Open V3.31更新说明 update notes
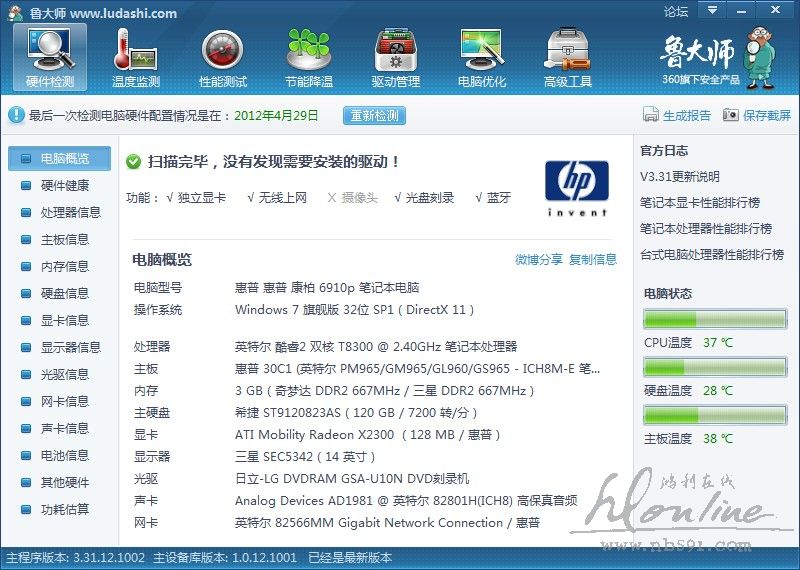Screen dimensions: 800x570 point(680,177)
